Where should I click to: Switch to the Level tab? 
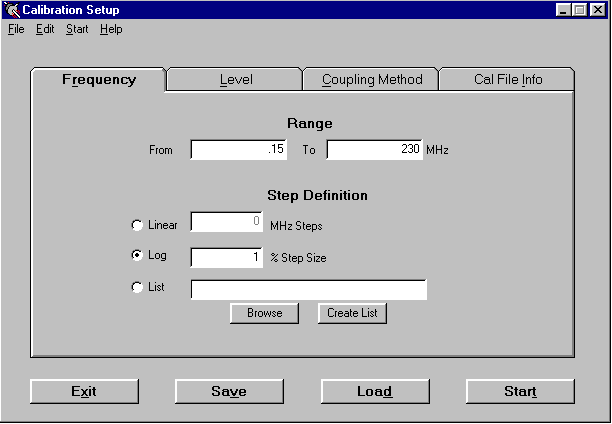(235, 80)
